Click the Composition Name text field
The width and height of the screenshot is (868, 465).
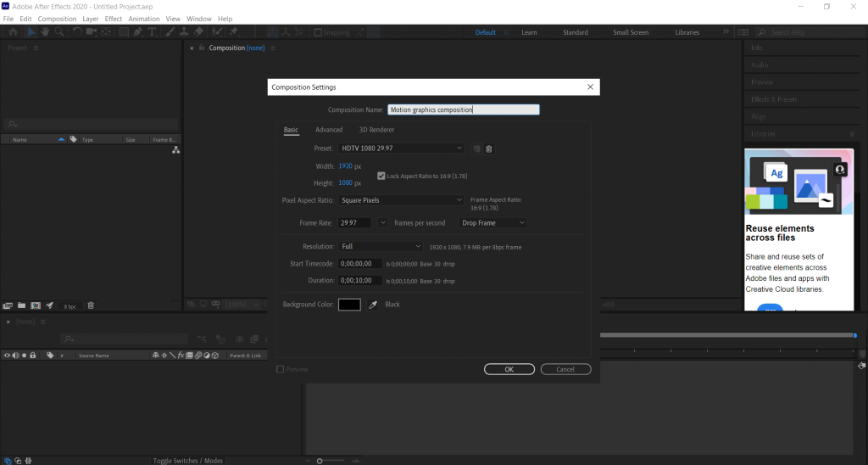(464, 109)
